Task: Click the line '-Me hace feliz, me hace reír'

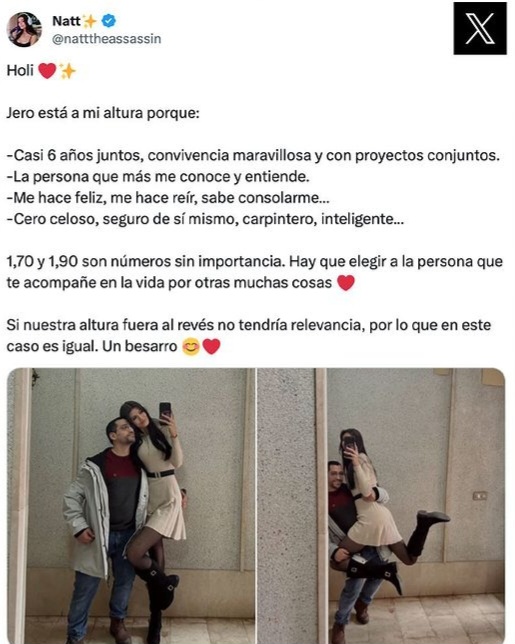Action: (x=168, y=198)
